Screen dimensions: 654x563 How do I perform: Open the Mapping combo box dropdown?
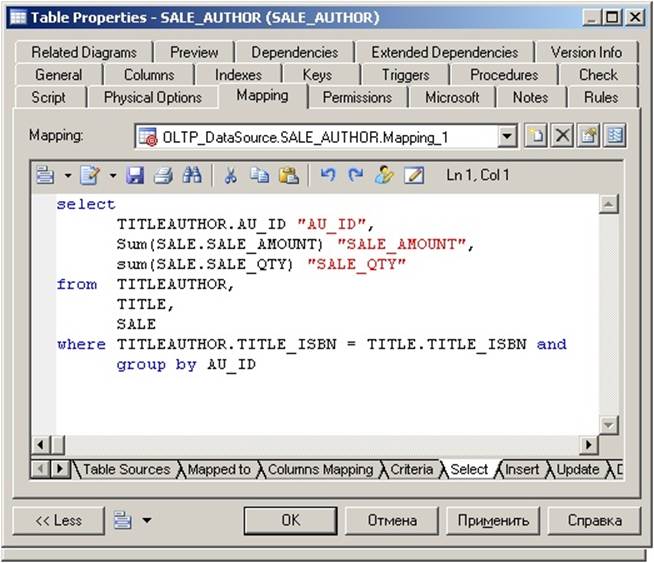[507, 136]
